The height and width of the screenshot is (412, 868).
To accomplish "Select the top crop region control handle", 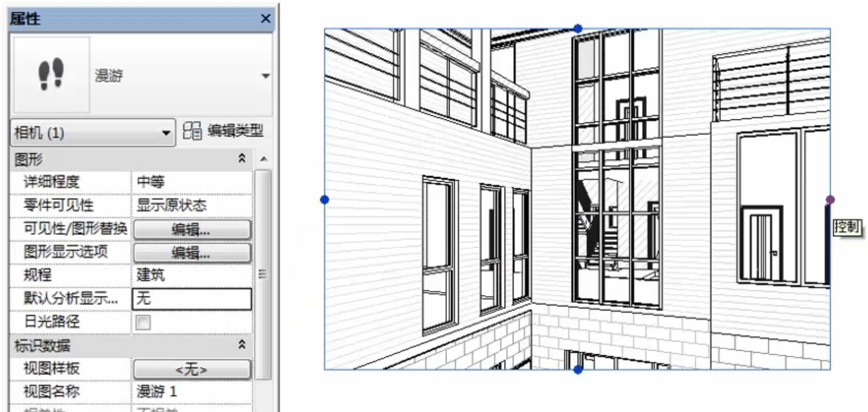I will [578, 28].
